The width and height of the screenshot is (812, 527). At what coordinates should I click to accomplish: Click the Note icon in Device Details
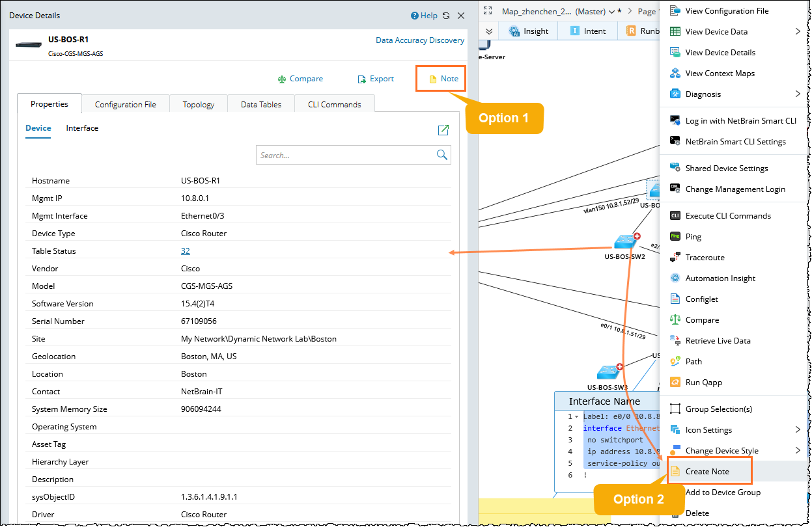point(432,79)
